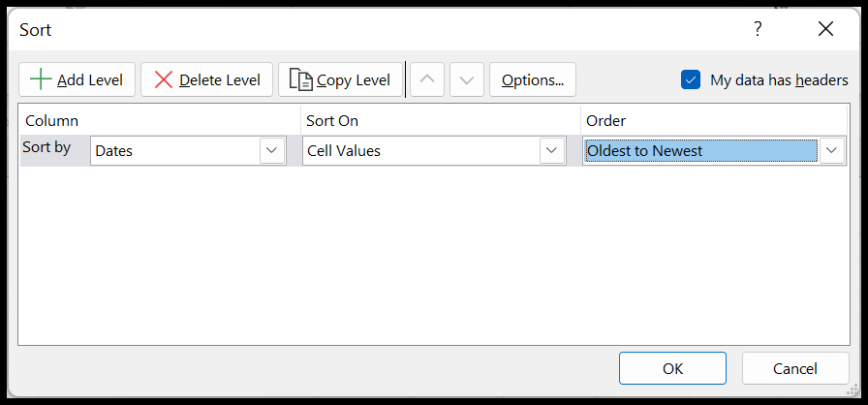Click the red X Delete Level icon
The height and width of the screenshot is (405, 868).
coord(164,79)
